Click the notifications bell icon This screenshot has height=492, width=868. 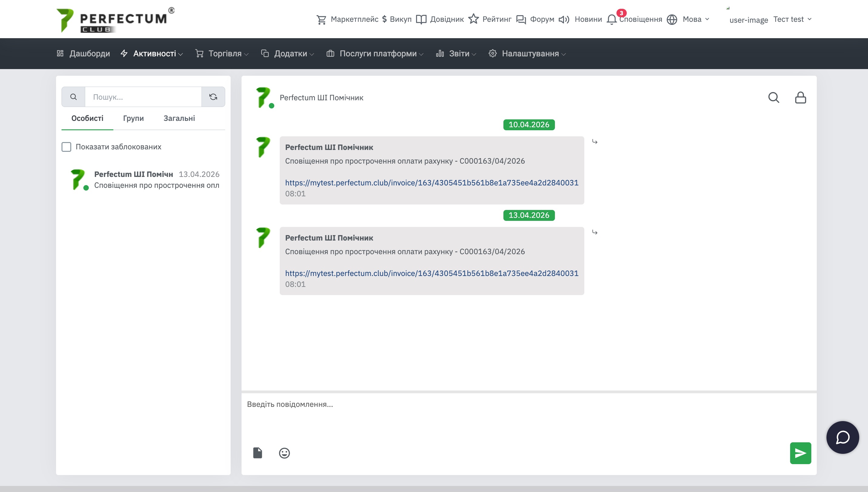[x=612, y=19]
